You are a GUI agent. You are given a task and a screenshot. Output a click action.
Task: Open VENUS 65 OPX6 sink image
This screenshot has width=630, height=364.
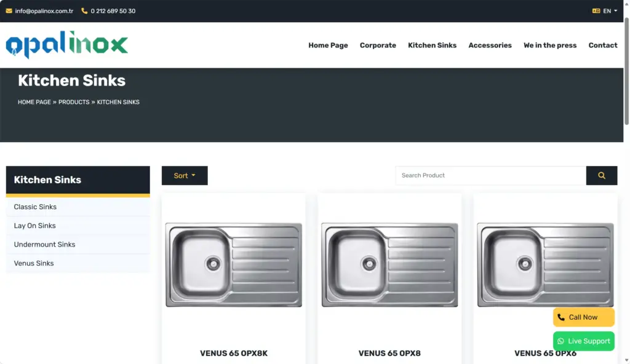point(545,265)
